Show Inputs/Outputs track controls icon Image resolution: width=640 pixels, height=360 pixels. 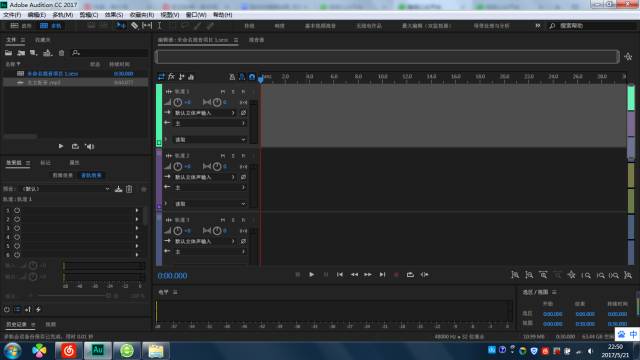click(161, 76)
